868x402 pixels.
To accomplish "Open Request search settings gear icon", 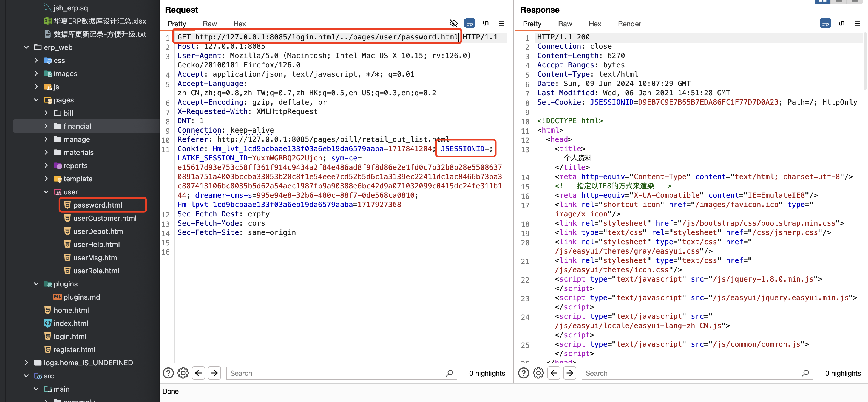I will (x=183, y=373).
